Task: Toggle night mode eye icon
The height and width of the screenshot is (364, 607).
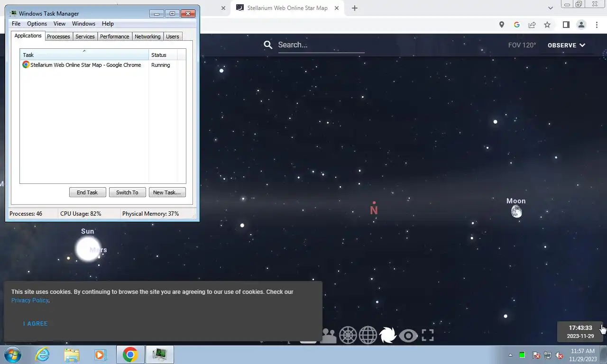Action: [408, 336]
